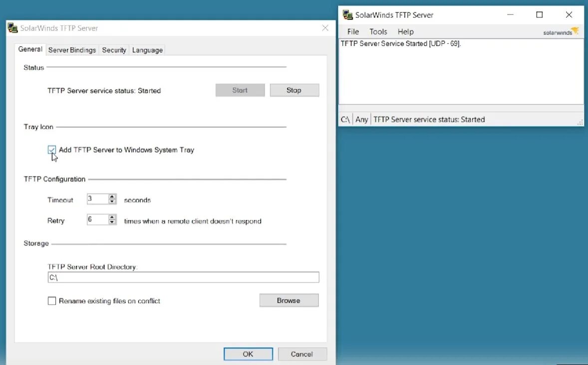Open the File menu
Image resolution: width=588 pixels, height=365 pixels.
coord(353,32)
